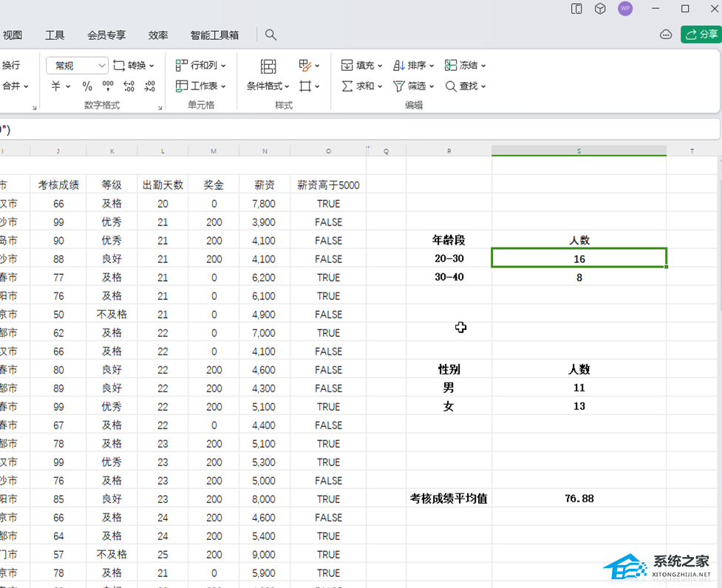The height and width of the screenshot is (588, 722).
Task: Click the purple WPS account avatar
Action: pyautogui.click(x=625, y=8)
